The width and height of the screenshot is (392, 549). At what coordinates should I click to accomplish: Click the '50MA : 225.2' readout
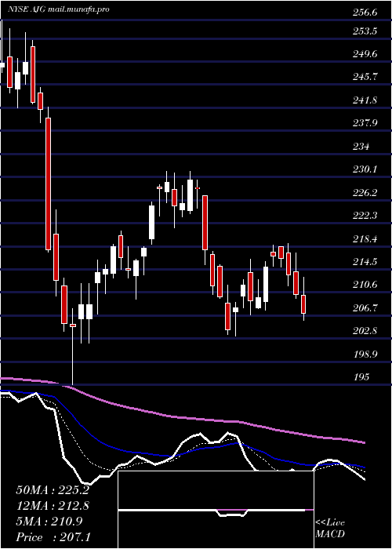click(x=53, y=490)
